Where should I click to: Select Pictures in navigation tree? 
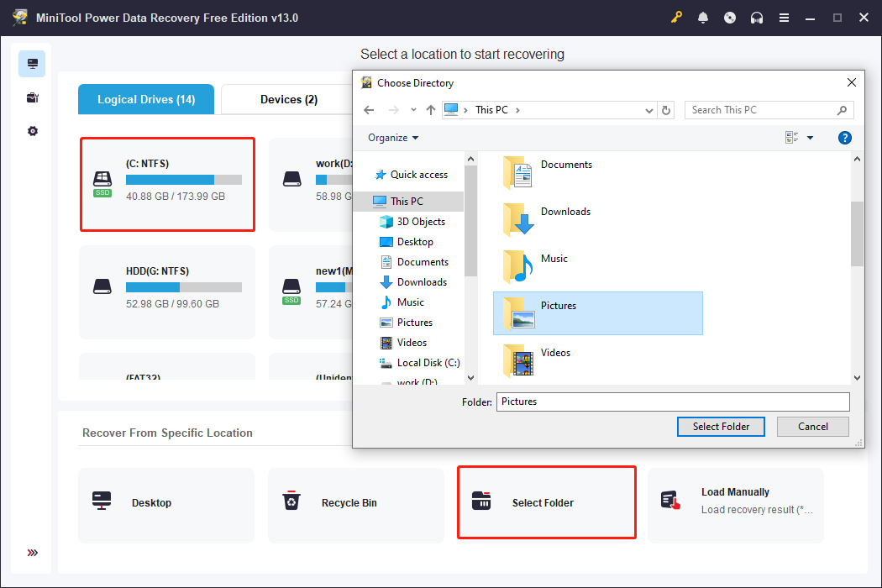tap(407, 323)
